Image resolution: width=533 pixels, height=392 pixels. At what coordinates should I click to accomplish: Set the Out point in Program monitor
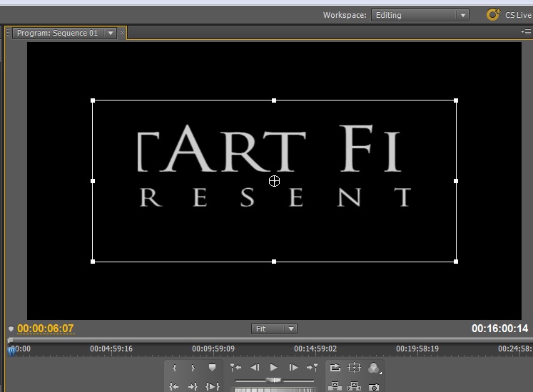tap(193, 368)
